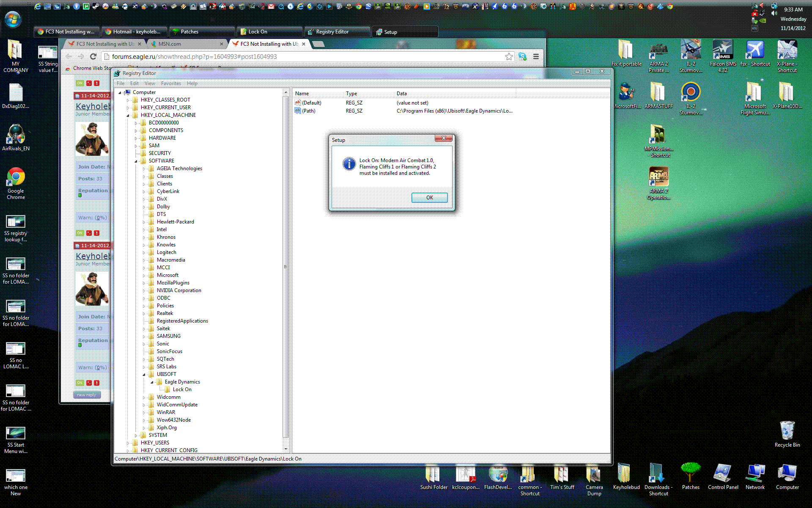Click Chrome's back arrow
Screen dimensions: 812x508
69,57
